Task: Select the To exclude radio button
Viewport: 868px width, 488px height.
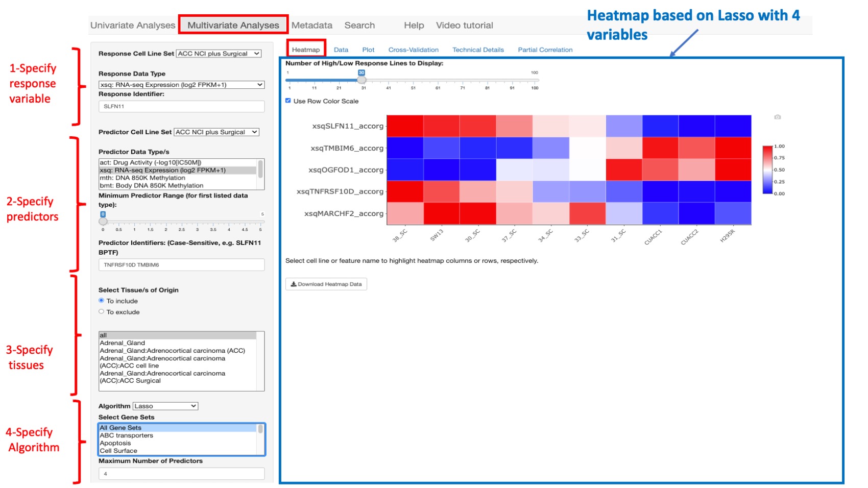Action: click(x=101, y=311)
